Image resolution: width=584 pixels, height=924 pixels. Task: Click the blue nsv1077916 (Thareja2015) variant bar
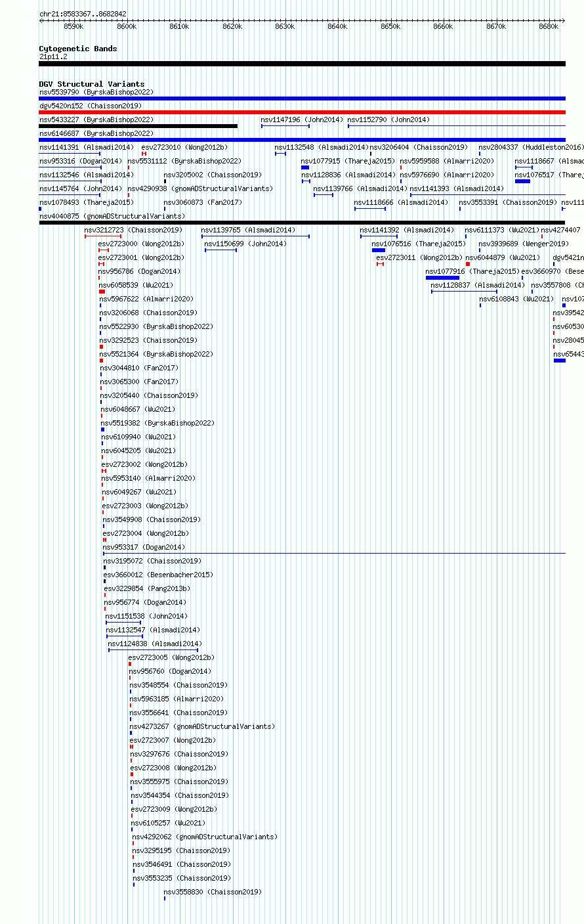(x=442, y=278)
